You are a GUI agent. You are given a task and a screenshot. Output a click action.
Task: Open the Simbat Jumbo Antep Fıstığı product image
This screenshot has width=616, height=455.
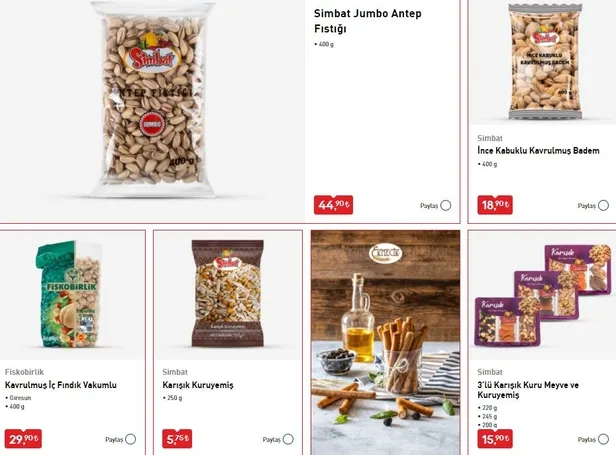153,99
